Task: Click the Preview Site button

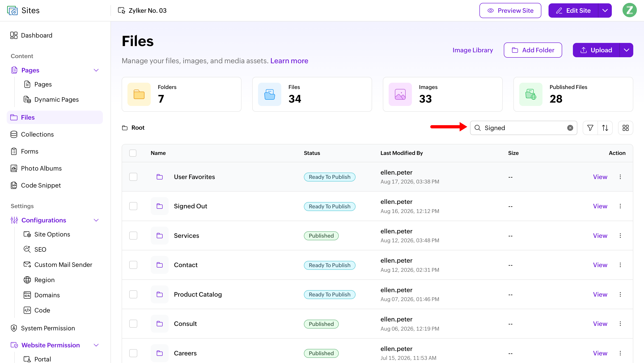Action: 510,11
